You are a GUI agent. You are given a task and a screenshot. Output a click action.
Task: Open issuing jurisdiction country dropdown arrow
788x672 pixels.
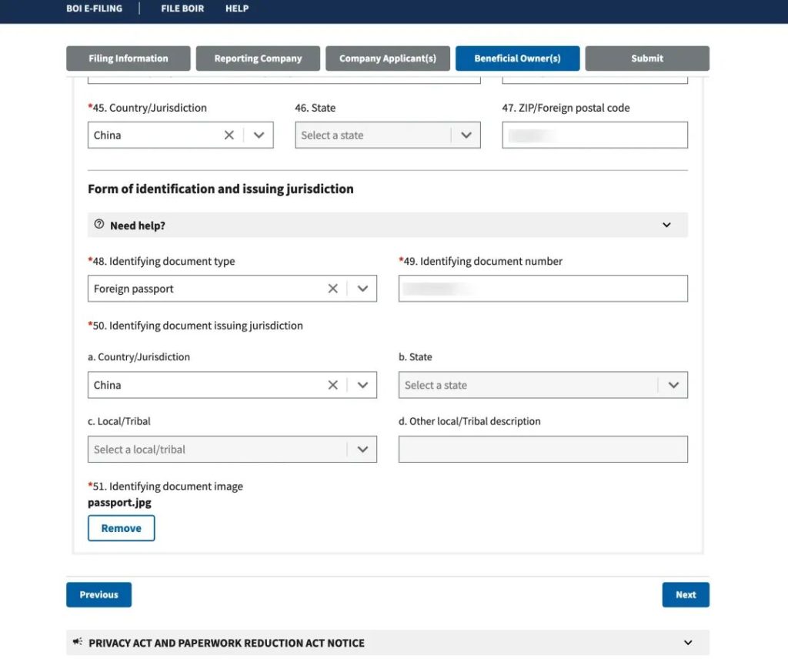[x=362, y=385]
